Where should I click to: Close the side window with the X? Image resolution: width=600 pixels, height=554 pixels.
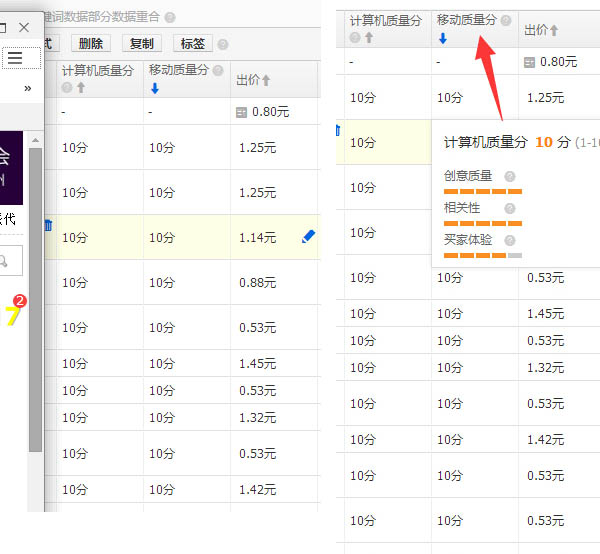pyautogui.click(x=24, y=28)
